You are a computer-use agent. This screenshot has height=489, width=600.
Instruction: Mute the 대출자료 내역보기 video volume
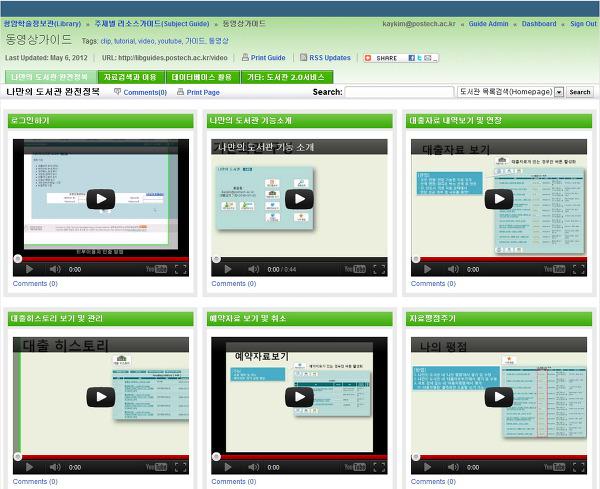[x=453, y=269]
